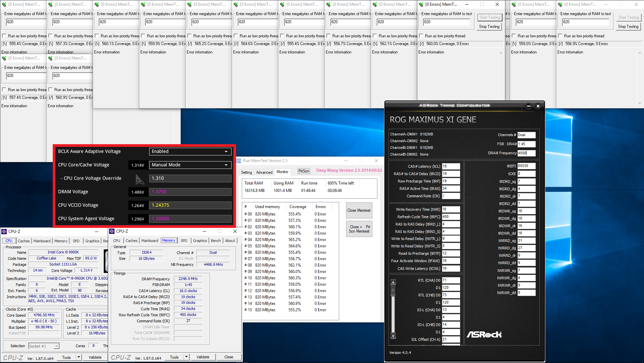The height and width of the screenshot is (363, 644).
Task: Click the Run MemTest window title icon
Action: click(x=239, y=161)
